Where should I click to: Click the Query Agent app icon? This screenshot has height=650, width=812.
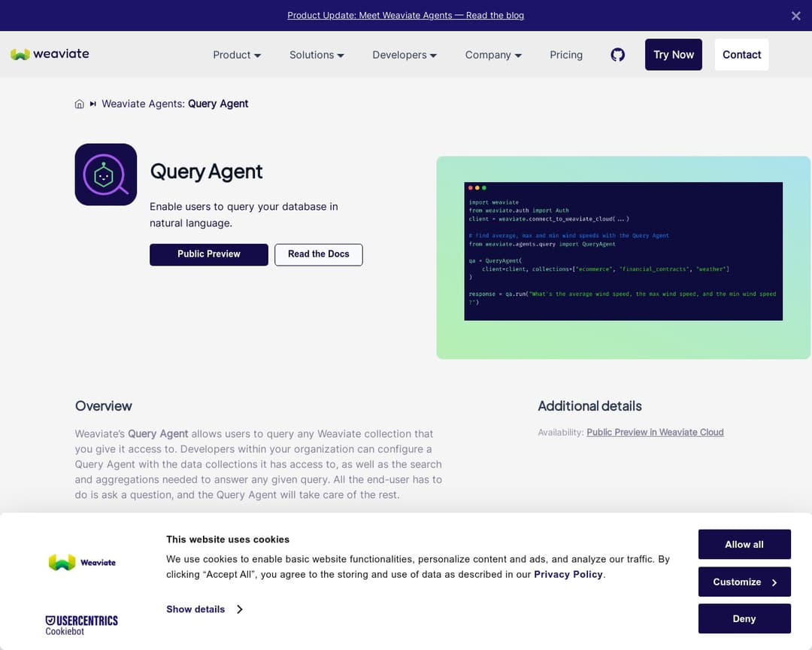(106, 175)
